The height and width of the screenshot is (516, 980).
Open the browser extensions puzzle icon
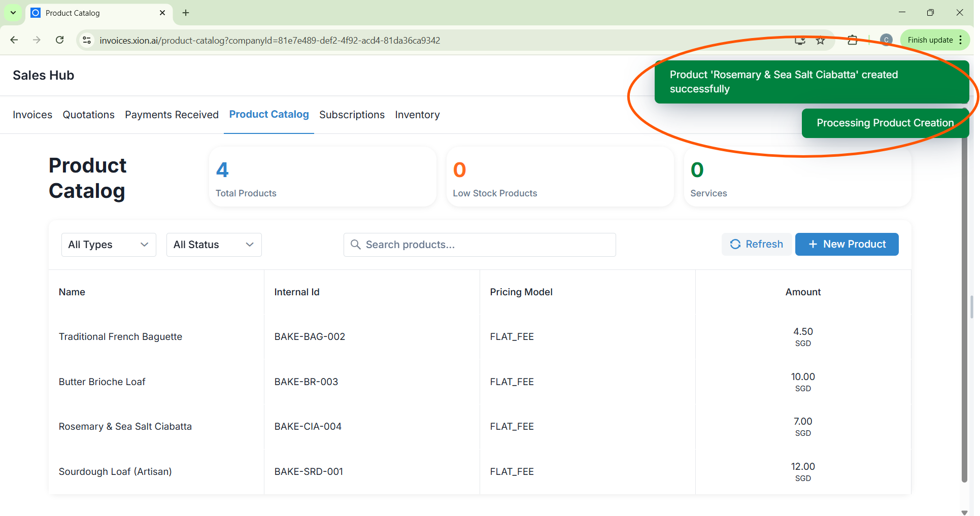[853, 41]
